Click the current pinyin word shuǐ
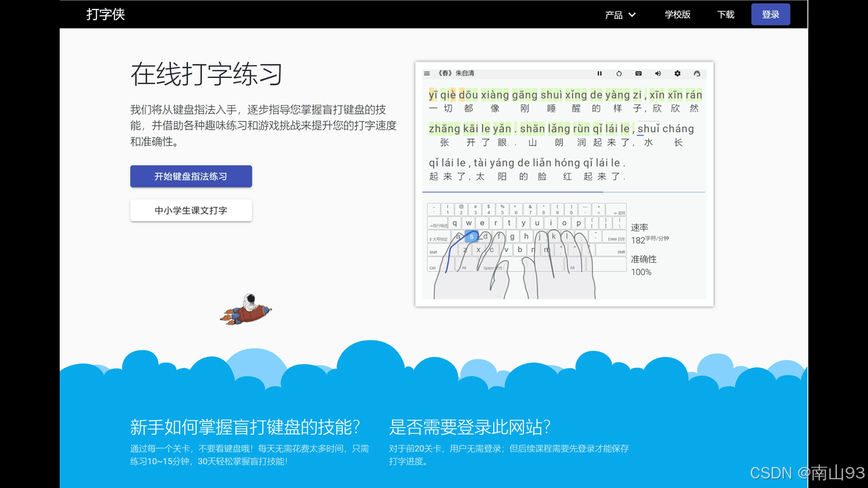 (648, 129)
